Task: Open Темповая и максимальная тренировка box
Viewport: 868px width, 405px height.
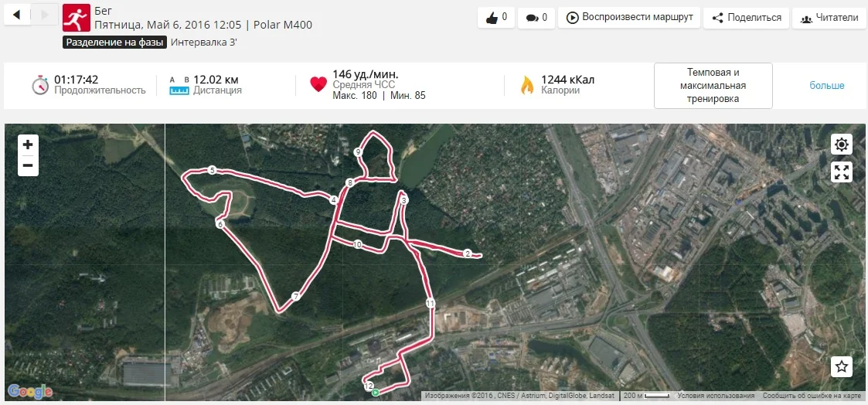Action: tap(713, 86)
